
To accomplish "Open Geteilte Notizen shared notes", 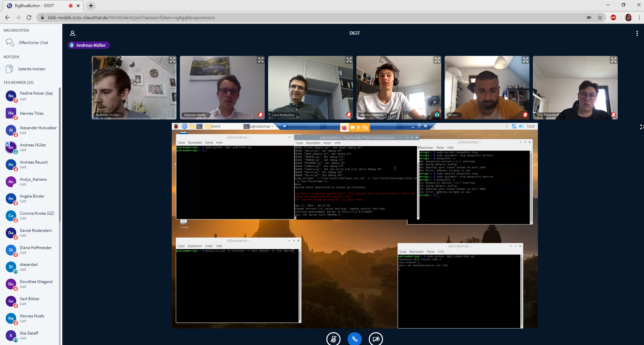I will [32, 69].
